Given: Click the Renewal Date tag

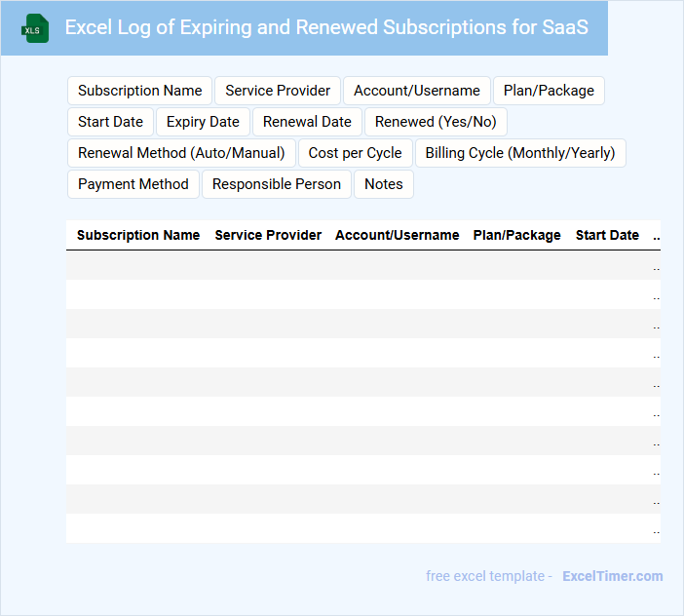Looking at the screenshot, I should coord(307,122).
